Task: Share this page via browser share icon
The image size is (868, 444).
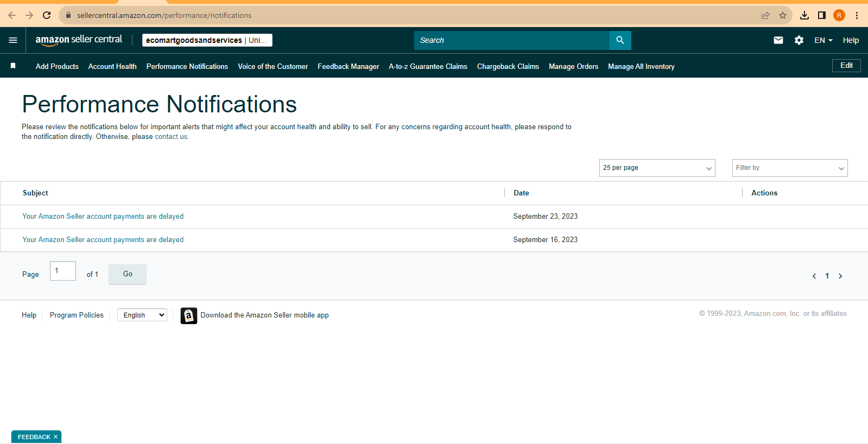Action: pyautogui.click(x=765, y=15)
